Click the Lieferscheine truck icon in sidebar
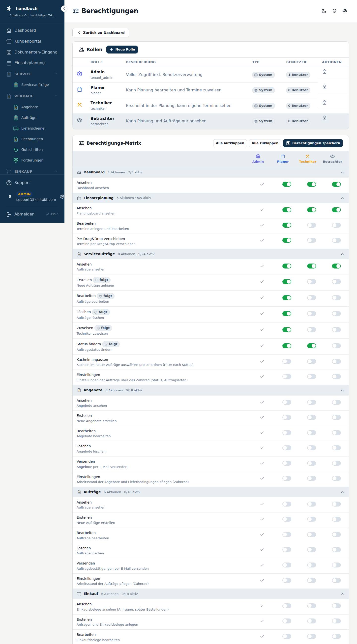 pos(16,128)
